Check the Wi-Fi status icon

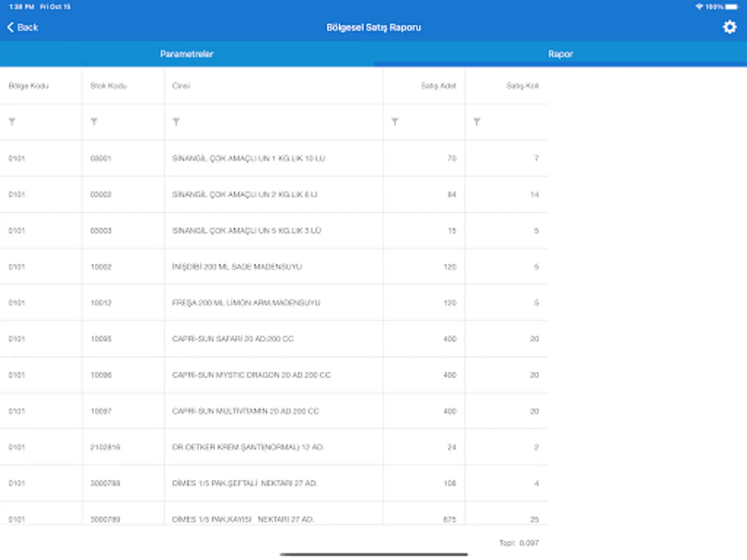[700, 7]
